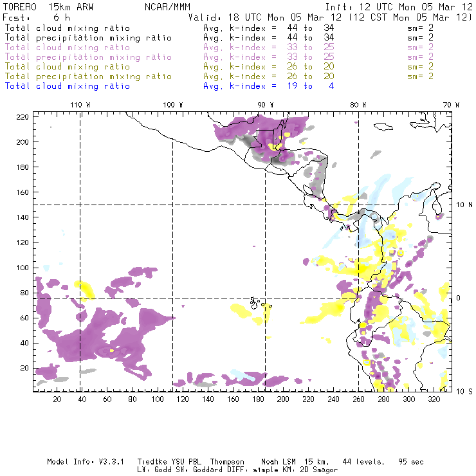Click "Model Info: V3.3.1" footer text
The width and height of the screenshot is (476, 476).
pos(86,462)
